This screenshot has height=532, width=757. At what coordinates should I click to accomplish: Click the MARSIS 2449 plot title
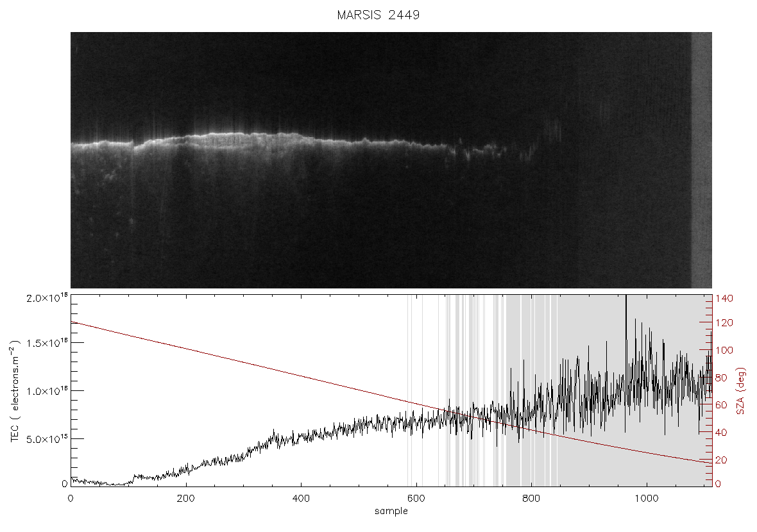(x=378, y=15)
